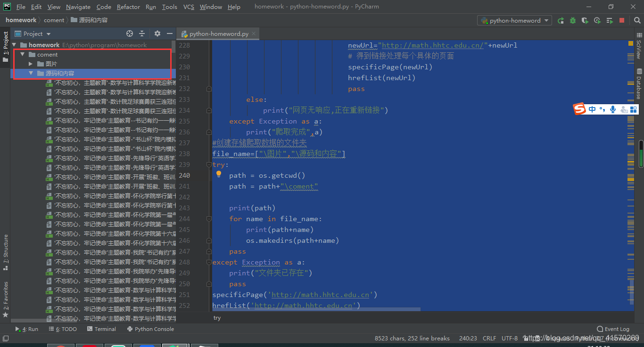Open the VCS menu
The width and height of the screenshot is (644, 347).
(189, 7)
